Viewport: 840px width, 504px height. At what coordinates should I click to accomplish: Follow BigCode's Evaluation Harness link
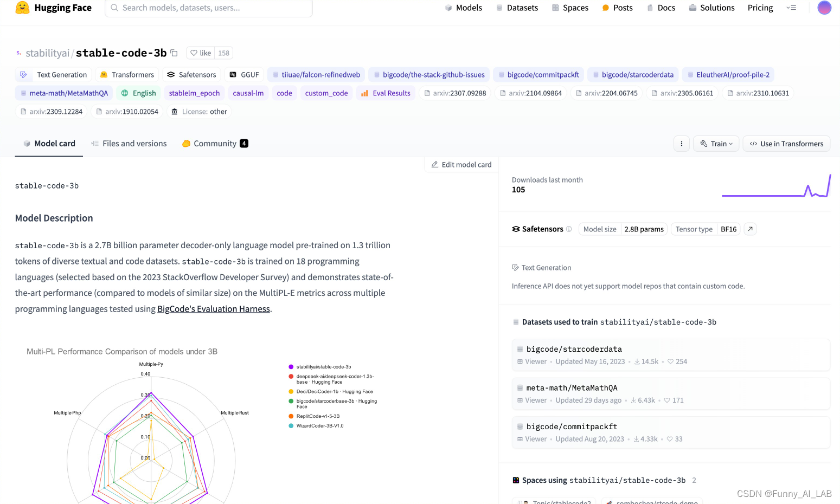(x=214, y=309)
